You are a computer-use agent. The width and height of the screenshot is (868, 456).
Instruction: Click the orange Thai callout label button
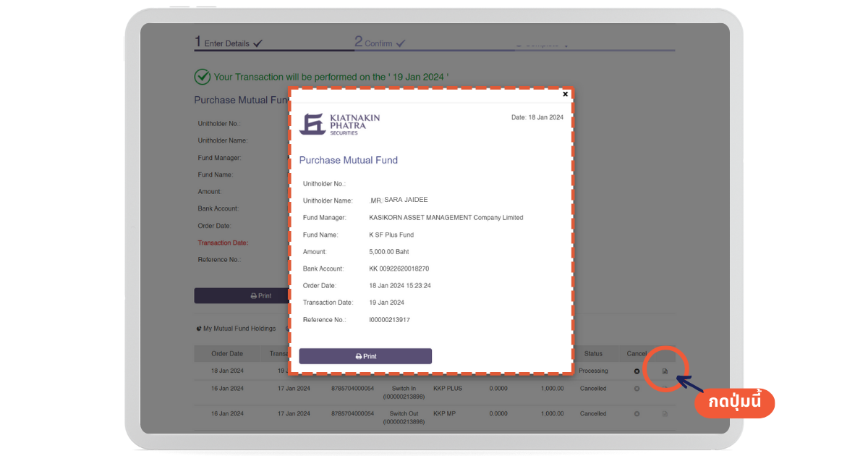[734, 403]
